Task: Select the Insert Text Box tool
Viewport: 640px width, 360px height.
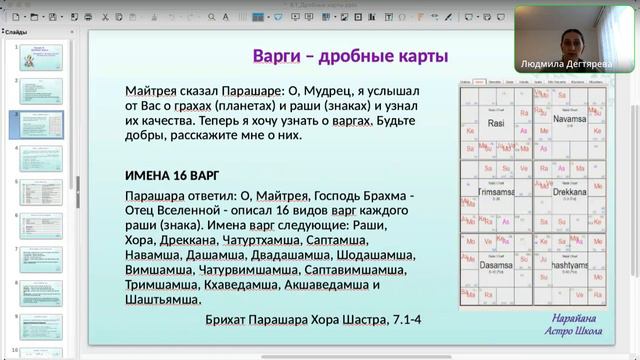Action: [x=389, y=17]
